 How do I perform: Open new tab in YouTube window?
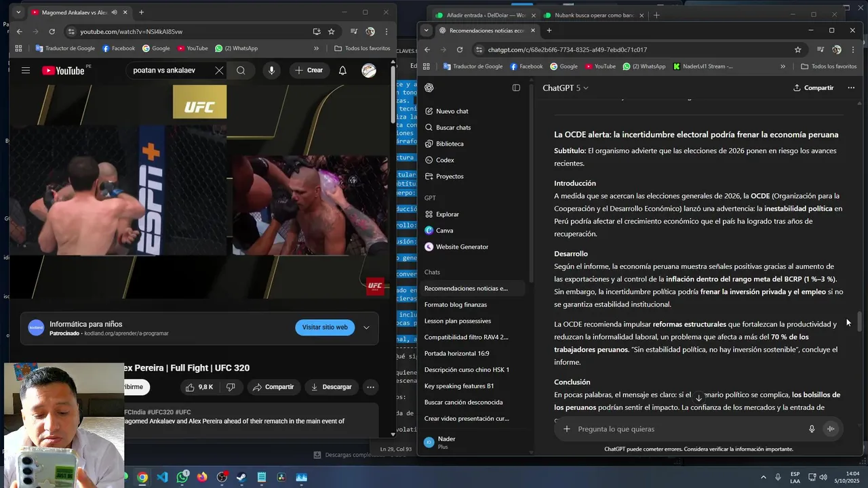pyautogui.click(x=141, y=12)
